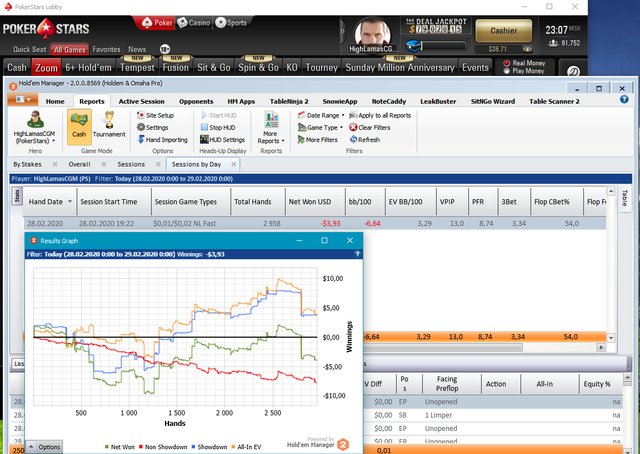Toggle balance visibility eye icon
Image resolution: width=640 pixels, height=454 pixels.
click(x=527, y=49)
